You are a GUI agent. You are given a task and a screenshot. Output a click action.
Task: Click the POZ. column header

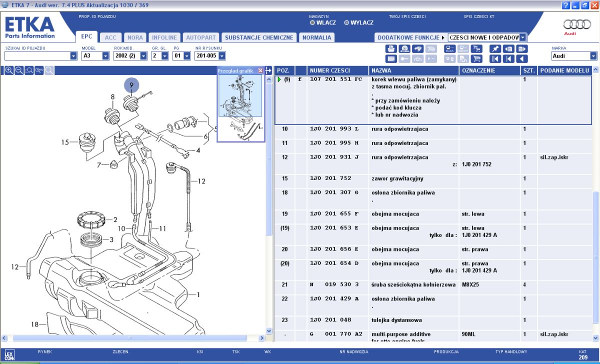[284, 70]
